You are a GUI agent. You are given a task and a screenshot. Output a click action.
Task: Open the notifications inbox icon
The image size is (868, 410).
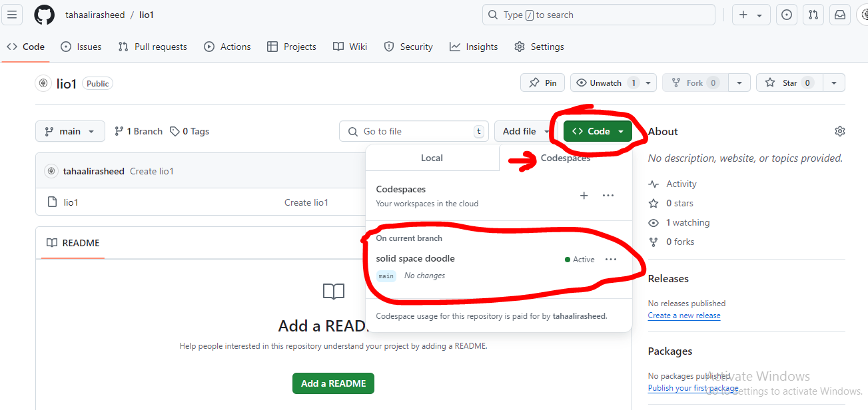[840, 15]
